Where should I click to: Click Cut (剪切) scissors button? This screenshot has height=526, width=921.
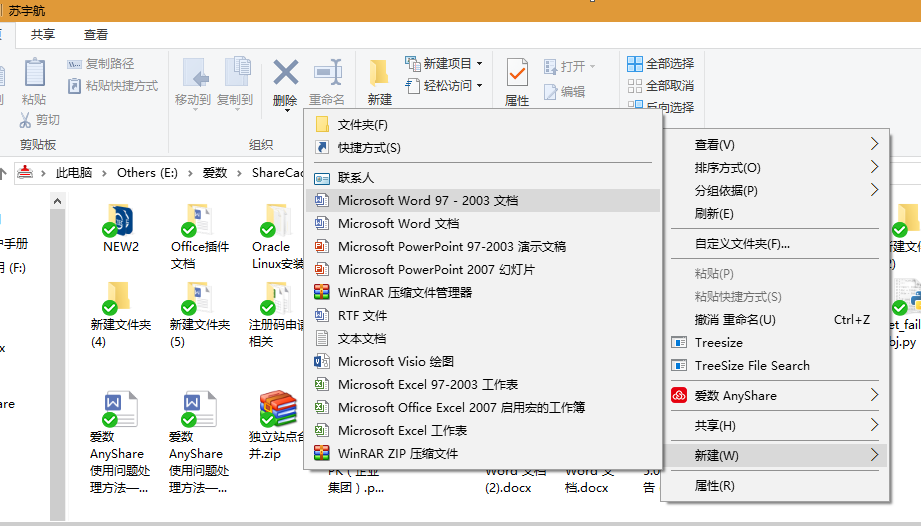pyautogui.click(x=39, y=120)
